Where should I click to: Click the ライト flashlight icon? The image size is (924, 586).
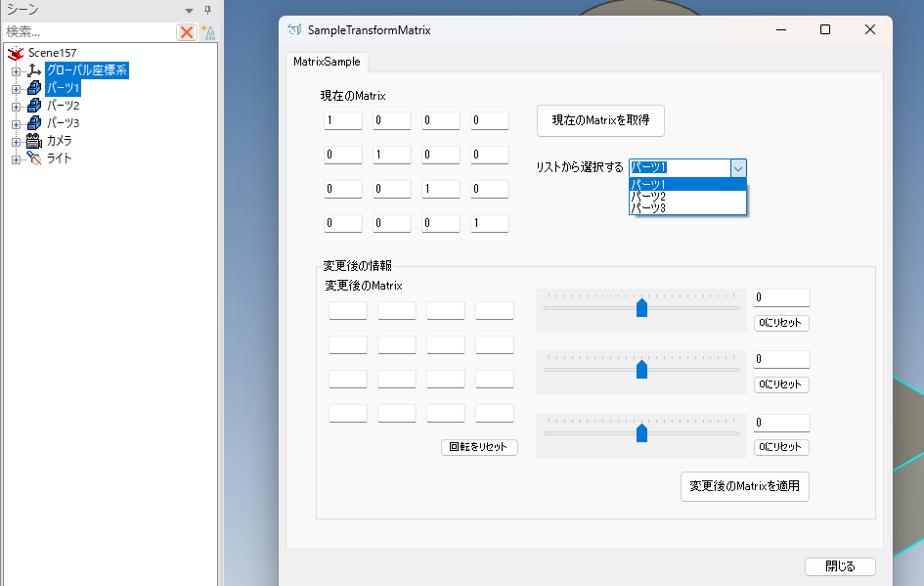point(34,158)
